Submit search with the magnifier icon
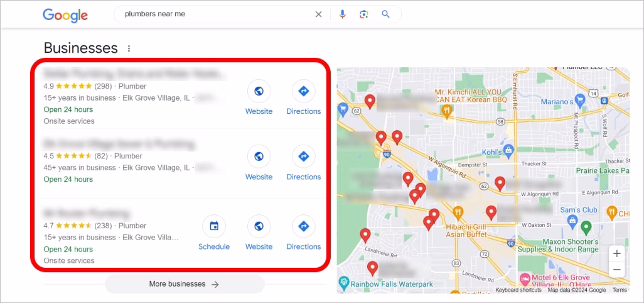This screenshot has height=303, width=644. coord(385,14)
